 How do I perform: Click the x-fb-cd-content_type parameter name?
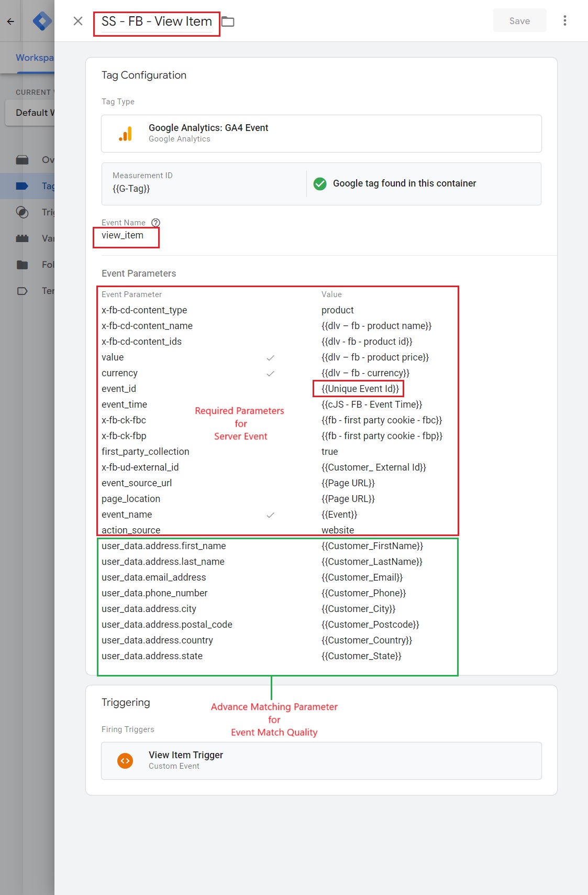tap(144, 310)
